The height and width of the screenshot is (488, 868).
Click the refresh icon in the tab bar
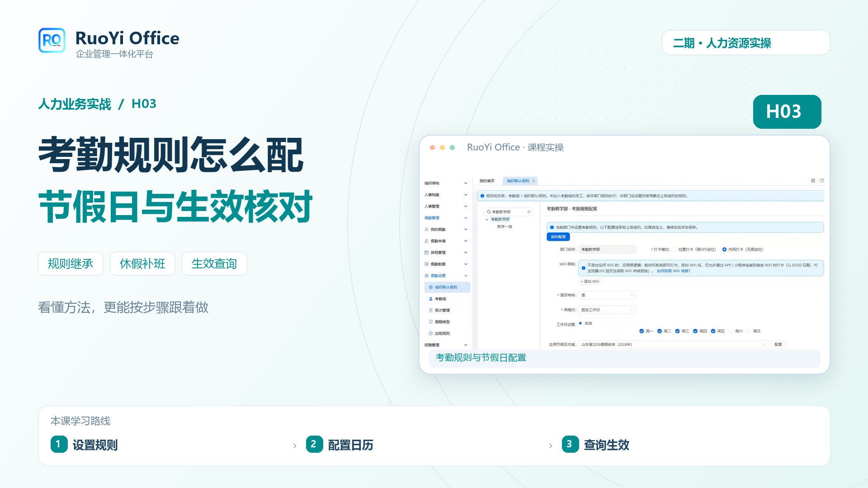[x=822, y=181]
